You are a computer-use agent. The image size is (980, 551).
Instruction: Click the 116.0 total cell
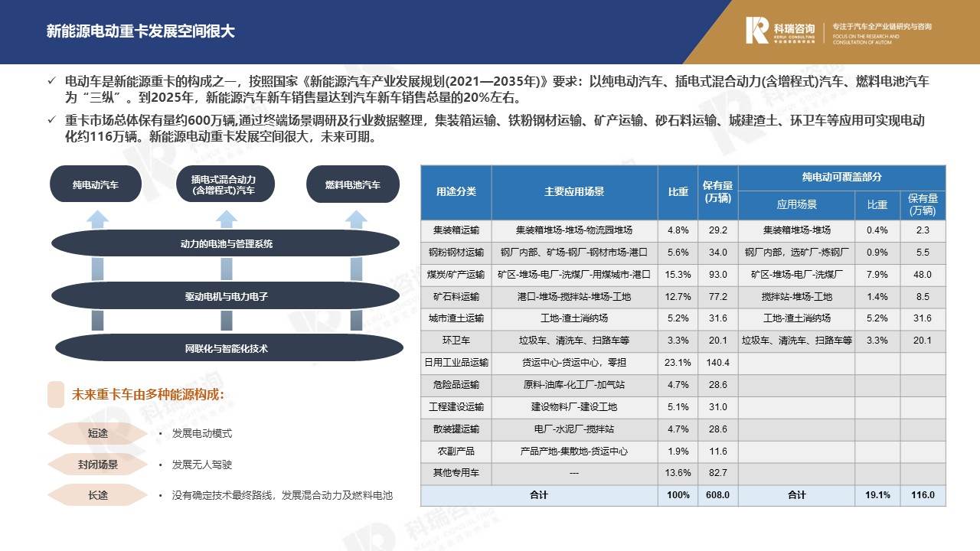click(923, 495)
